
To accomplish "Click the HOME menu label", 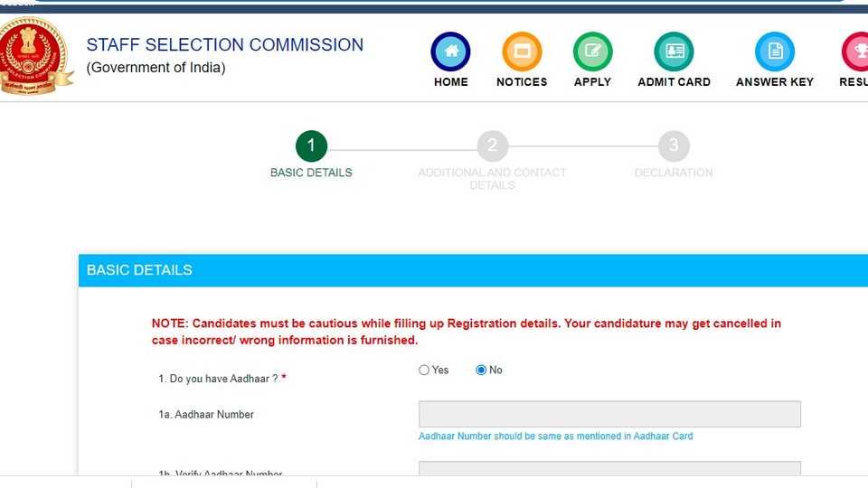I will tap(450, 82).
